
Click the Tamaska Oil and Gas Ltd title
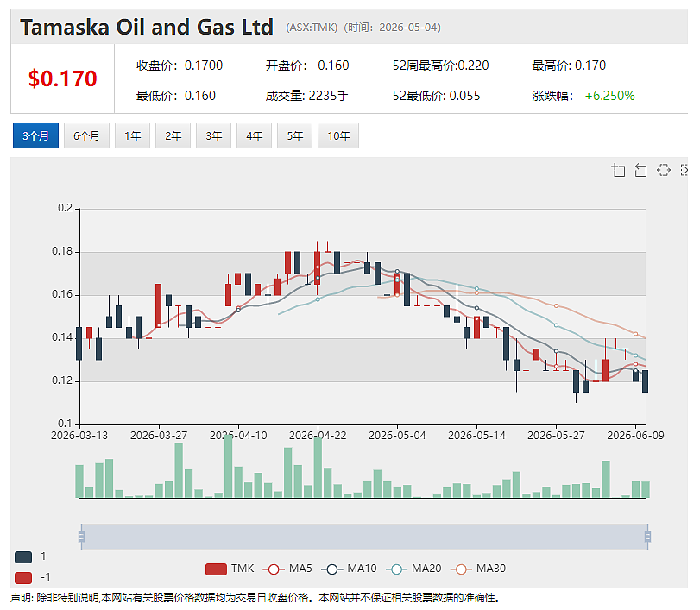(147, 28)
